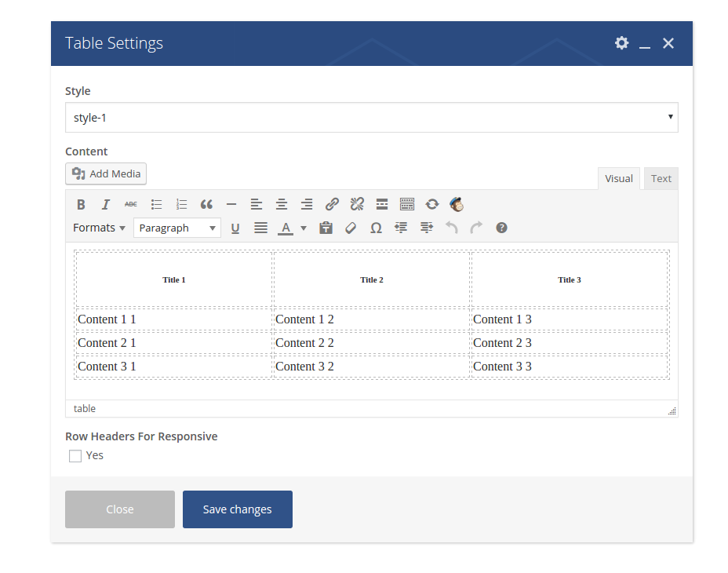Switch to the Text editor tab
Image resolution: width=728 pixels, height=573 pixels.
(x=661, y=178)
